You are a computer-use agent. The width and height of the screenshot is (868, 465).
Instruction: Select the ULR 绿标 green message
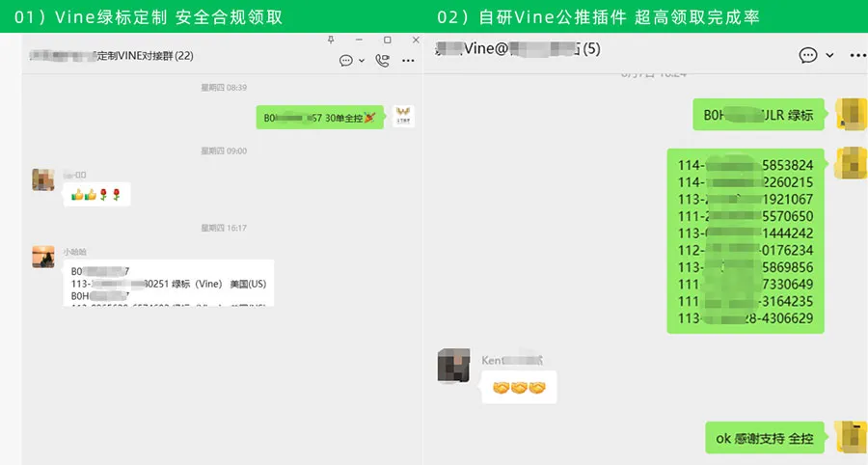click(x=758, y=115)
